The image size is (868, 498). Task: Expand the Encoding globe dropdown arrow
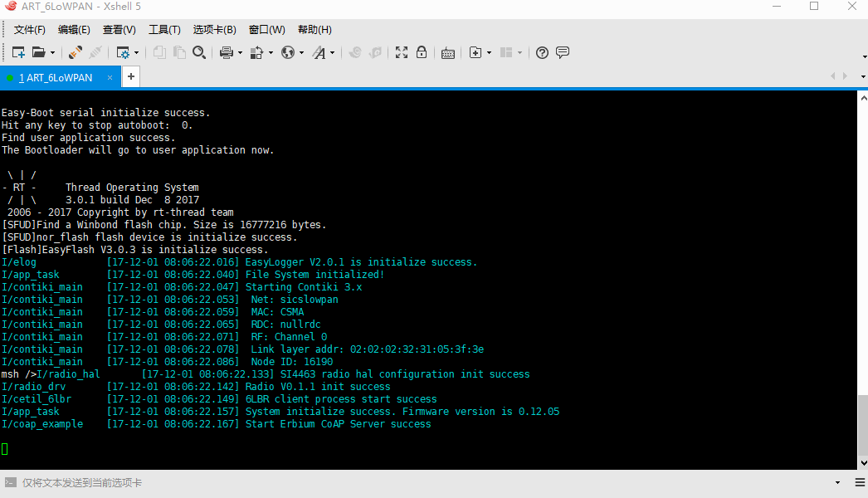tap(301, 52)
